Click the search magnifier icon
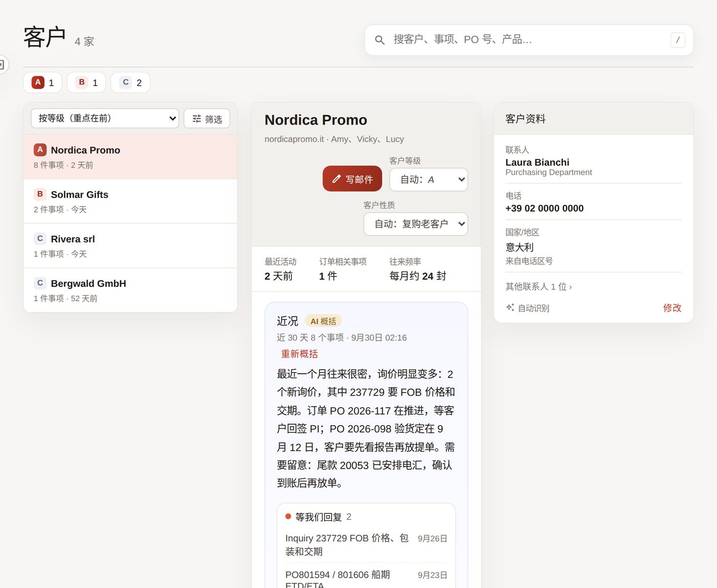Image resolution: width=717 pixels, height=588 pixels. click(379, 40)
